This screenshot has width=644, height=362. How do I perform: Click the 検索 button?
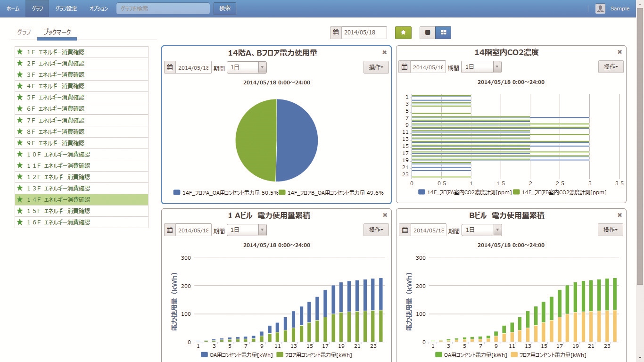[225, 8]
